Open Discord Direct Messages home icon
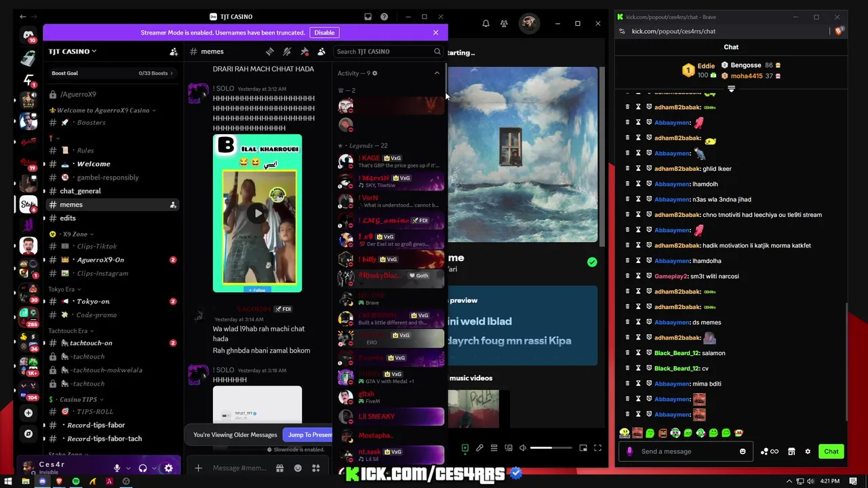Image resolution: width=868 pixels, height=488 pixels. (x=28, y=35)
